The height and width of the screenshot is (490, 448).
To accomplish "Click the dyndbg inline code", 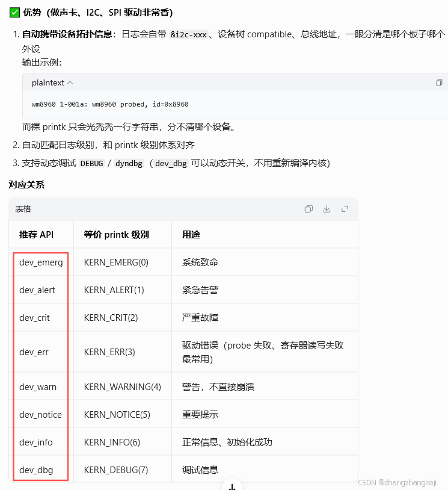I will tap(129, 164).
